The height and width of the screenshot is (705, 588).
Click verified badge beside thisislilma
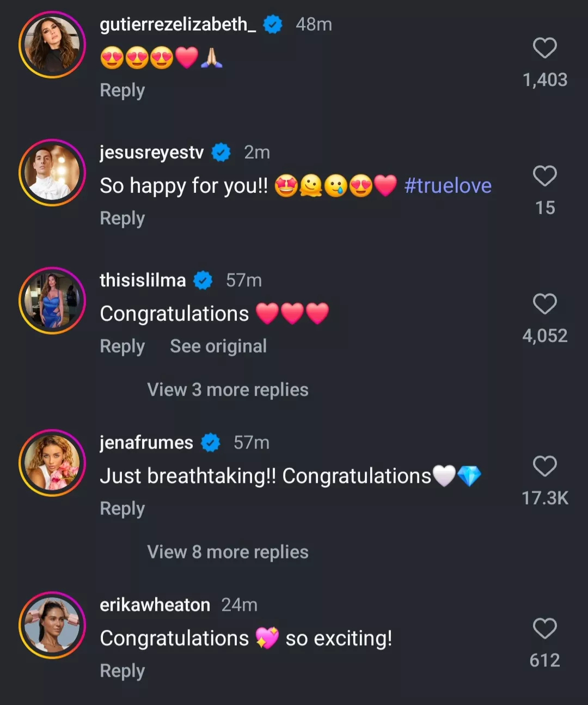click(203, 281)
